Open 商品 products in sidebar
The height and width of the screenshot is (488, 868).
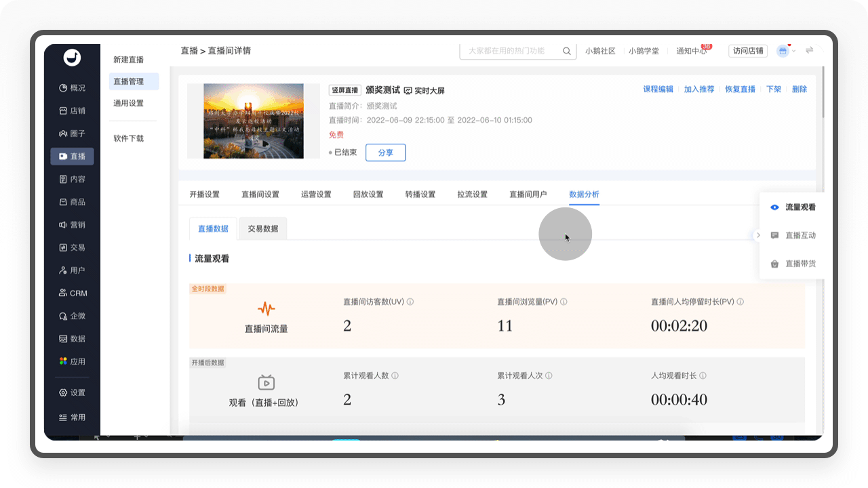72,202
